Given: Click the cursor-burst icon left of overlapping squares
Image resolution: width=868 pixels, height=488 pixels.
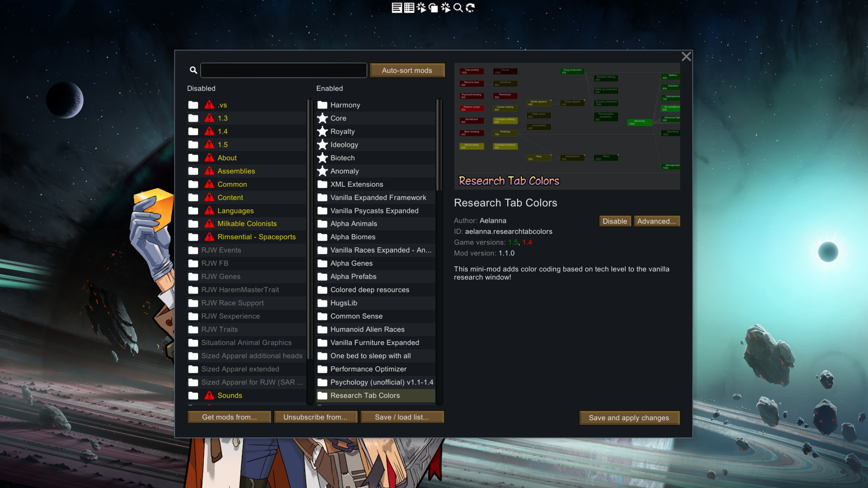Looking at the screenshot, I should click(x=421, y=8).
